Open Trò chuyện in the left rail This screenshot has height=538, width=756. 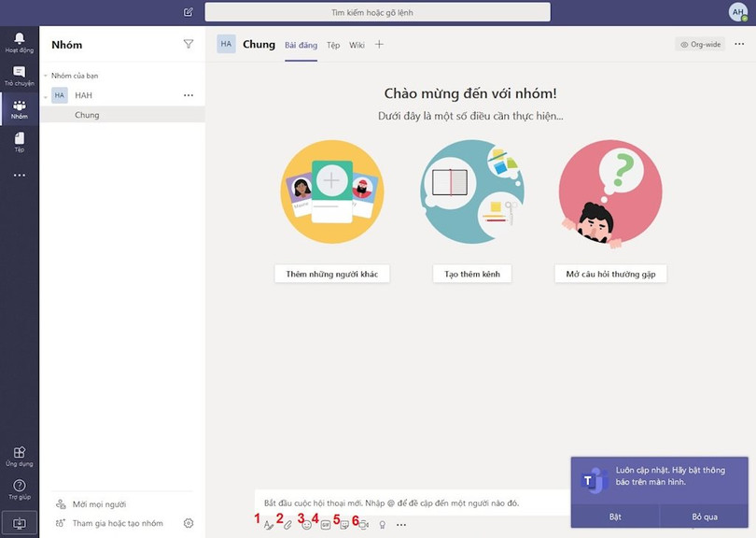click(x=19, y=75)
